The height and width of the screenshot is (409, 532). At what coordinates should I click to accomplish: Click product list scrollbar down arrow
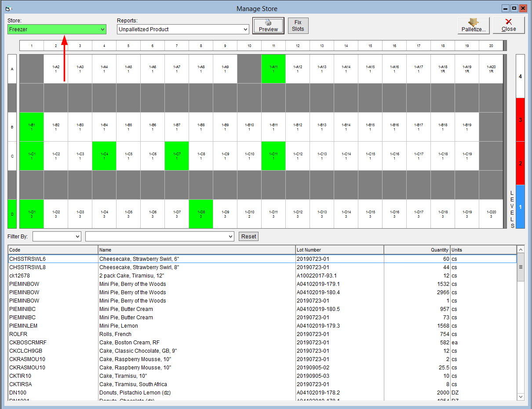coord(521,397)
